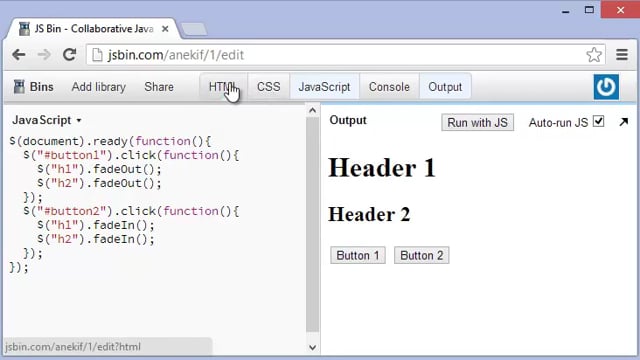
Task: Open a new browser tab
Action: point(194,29)
